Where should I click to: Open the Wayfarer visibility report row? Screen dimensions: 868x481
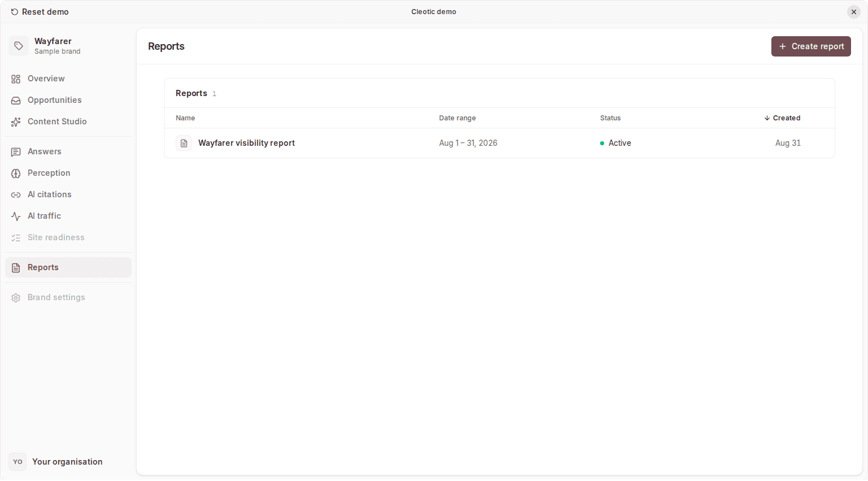500,143
